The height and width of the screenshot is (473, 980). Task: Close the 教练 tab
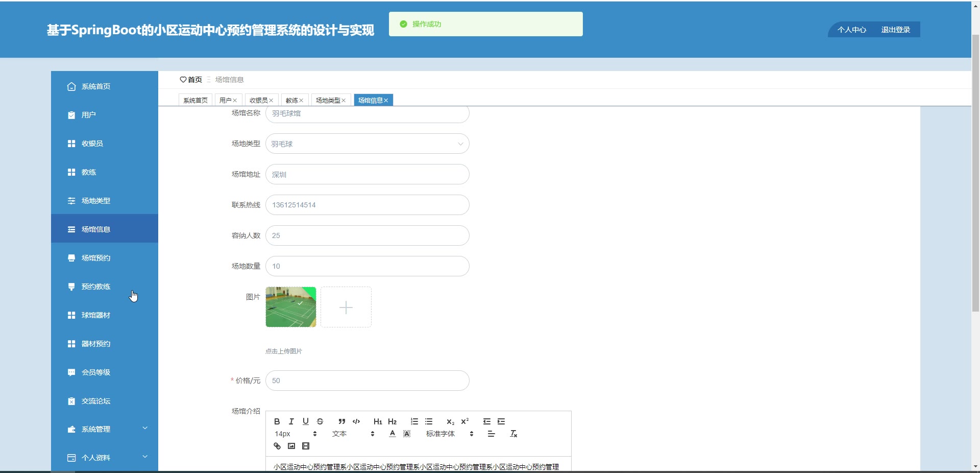[x=301, y=101]
